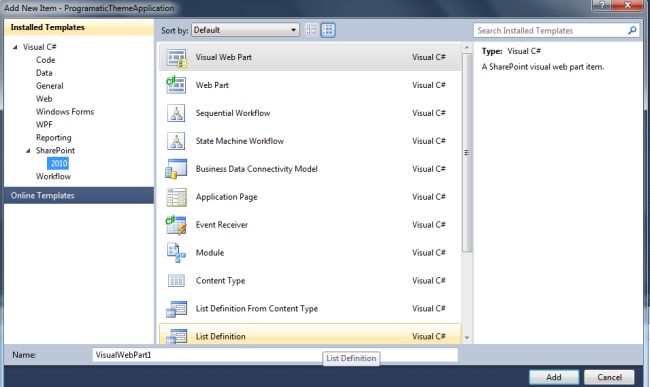Select the SharePoint 2010 node
The width and height of the screenshot is (650, 387).
[58, 163]
